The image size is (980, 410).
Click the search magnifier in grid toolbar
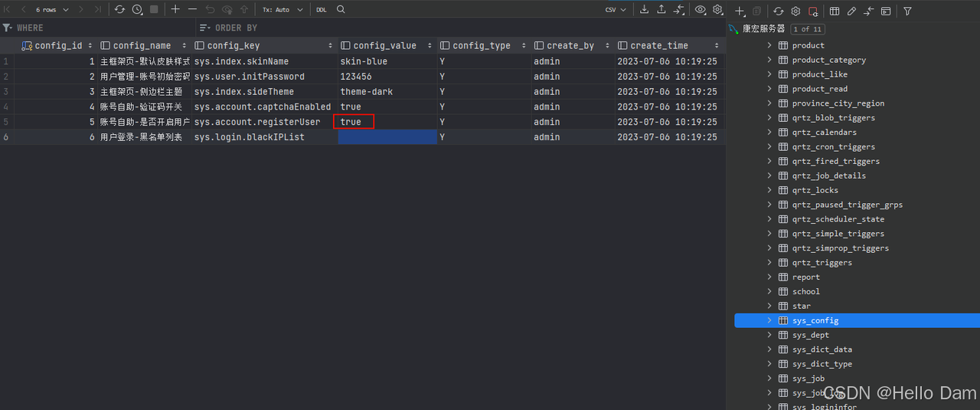(x=341, y=9)
